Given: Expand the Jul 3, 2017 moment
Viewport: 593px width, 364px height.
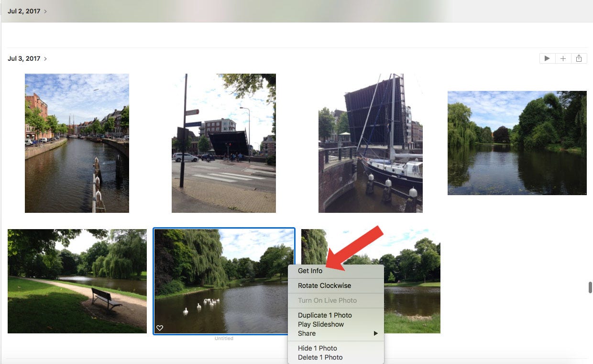Looking at the screenshot, I should (27, 58).
